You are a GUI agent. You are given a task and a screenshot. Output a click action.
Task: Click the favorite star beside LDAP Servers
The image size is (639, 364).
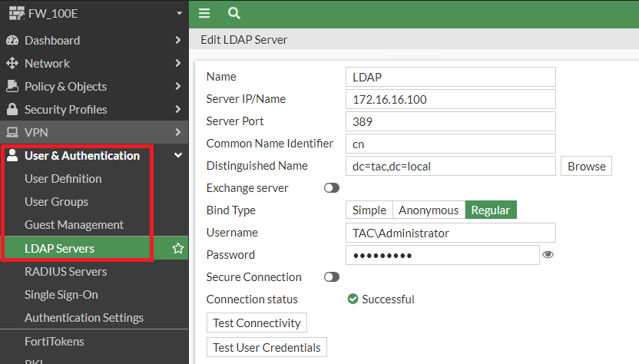pyautogui.click(x=178, y=248)
